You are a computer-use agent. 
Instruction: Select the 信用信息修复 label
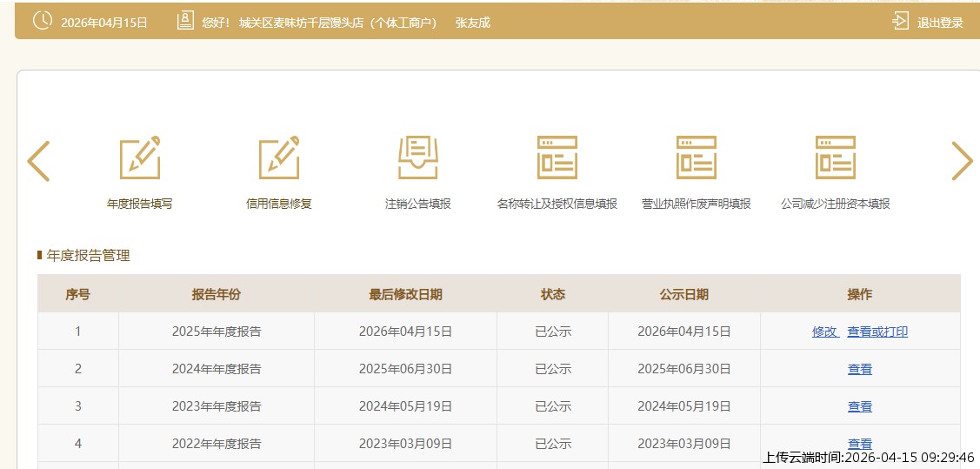279,204
